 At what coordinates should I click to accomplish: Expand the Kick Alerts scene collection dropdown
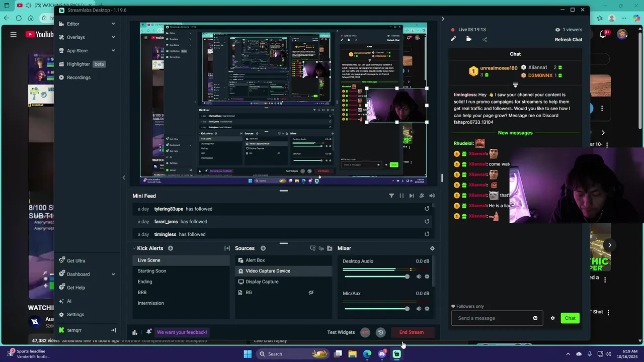click(134, 248)
